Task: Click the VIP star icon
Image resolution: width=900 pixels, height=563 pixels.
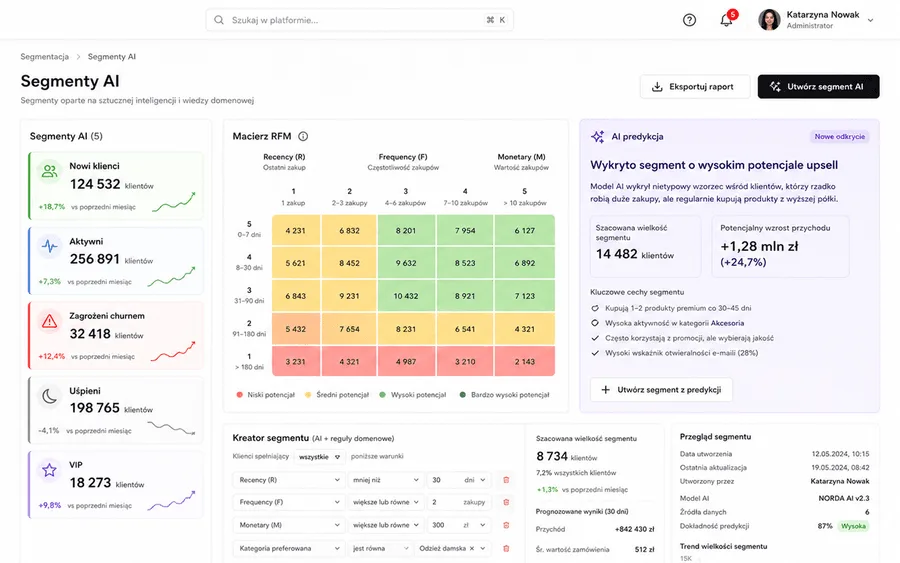Action: coord(49,470)
